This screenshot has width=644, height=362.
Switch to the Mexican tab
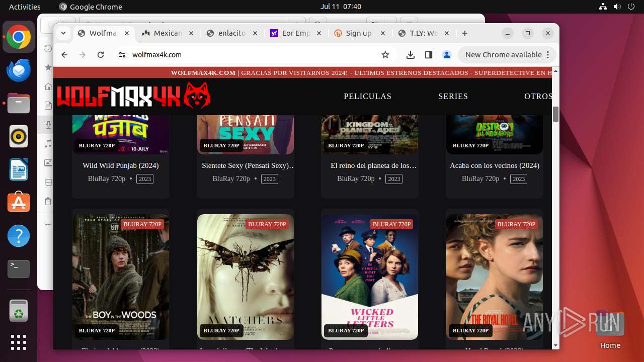coord(168,33)
